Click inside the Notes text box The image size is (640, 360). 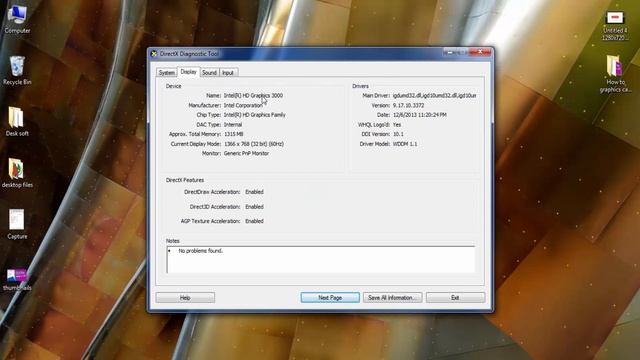coord(321,260)
